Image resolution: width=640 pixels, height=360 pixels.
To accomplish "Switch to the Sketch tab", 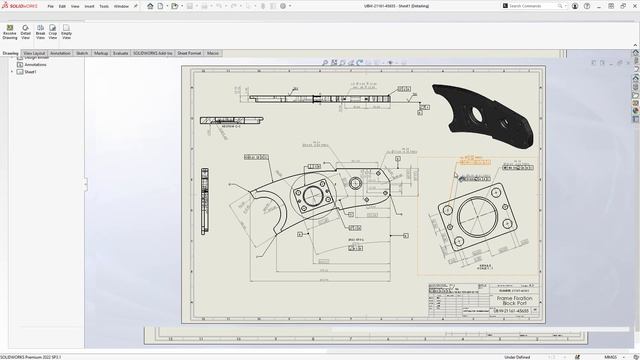I will coord(82,53).
